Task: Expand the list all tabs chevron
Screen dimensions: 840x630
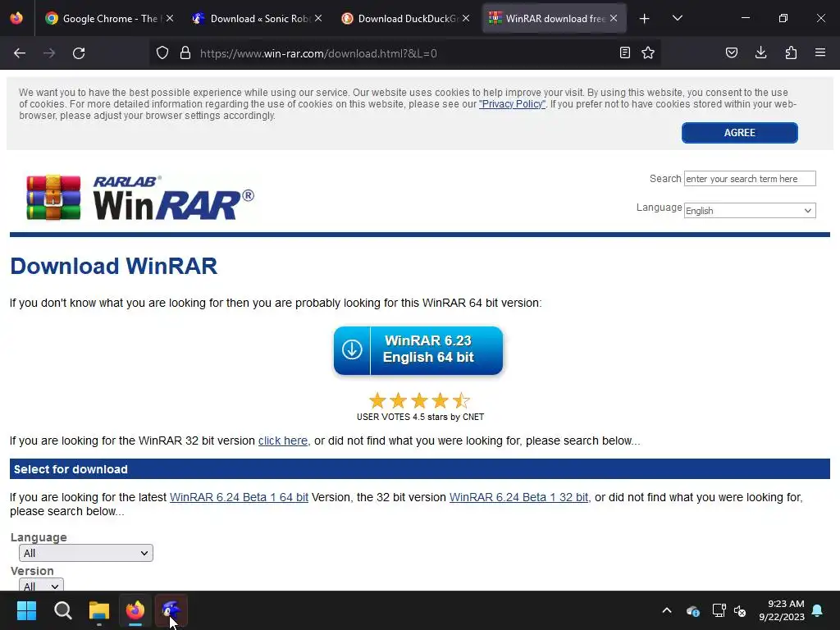Action: coord(677,18)
